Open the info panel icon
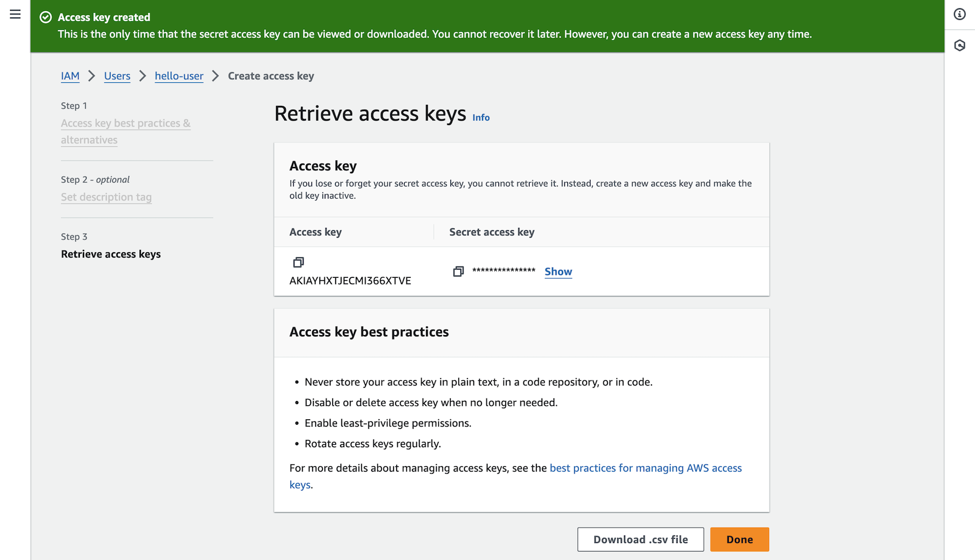975x560 pixels. pos(960,14)
